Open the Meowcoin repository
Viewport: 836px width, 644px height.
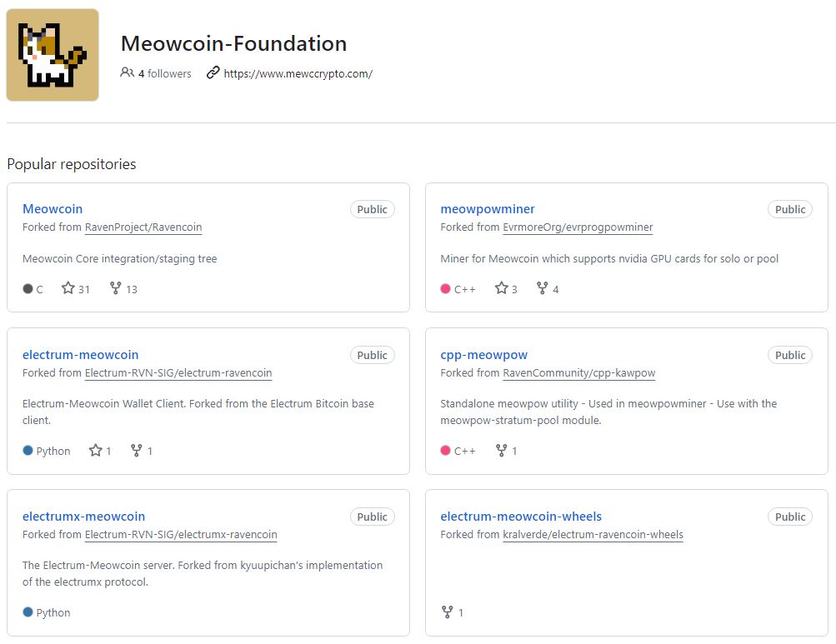pyautogui.click(x=53, y=209)
